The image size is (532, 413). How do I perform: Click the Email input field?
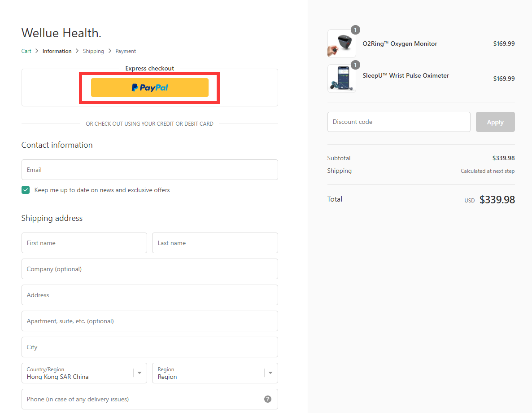pos(150,170)
